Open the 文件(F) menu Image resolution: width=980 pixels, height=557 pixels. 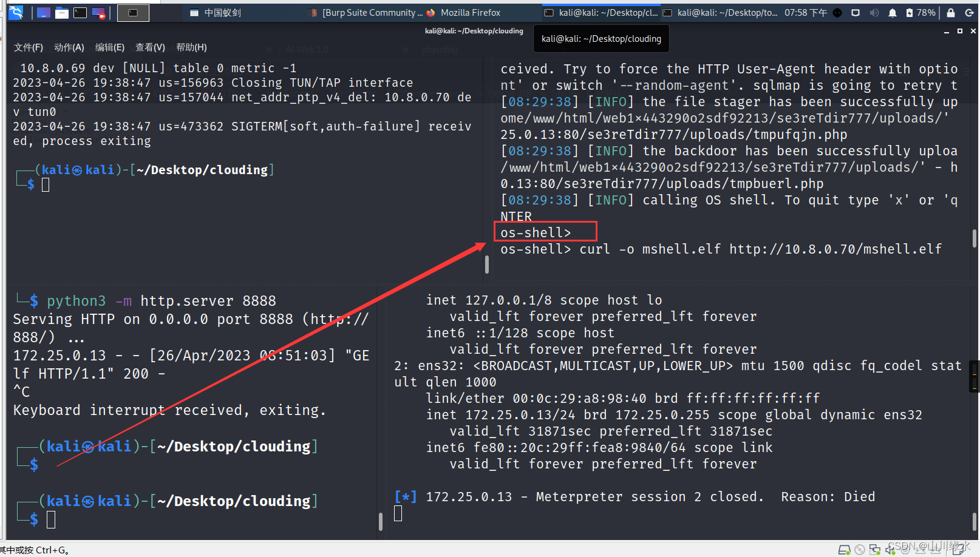pos(29,47)
